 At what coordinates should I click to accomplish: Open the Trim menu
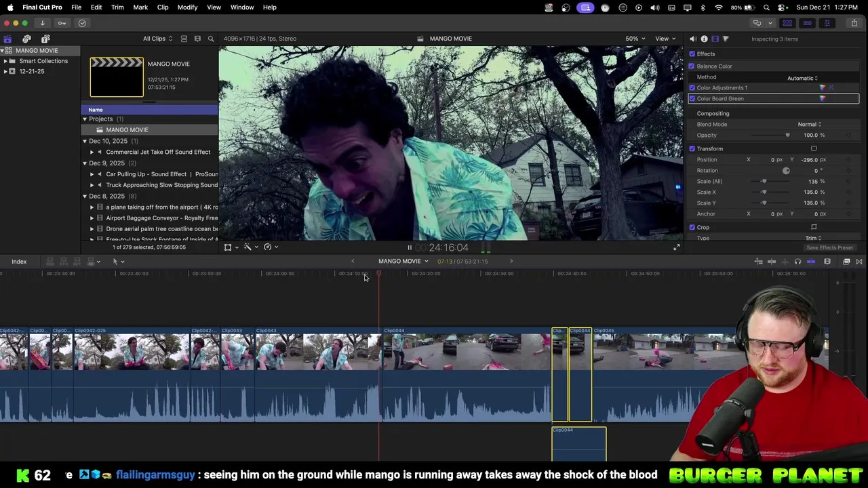(117, 7)
